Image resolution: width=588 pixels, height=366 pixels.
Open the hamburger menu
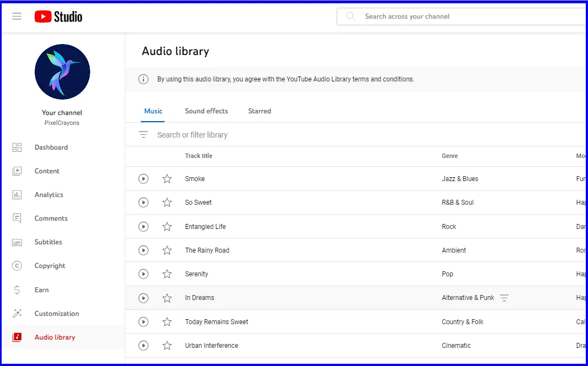[17, 16]
